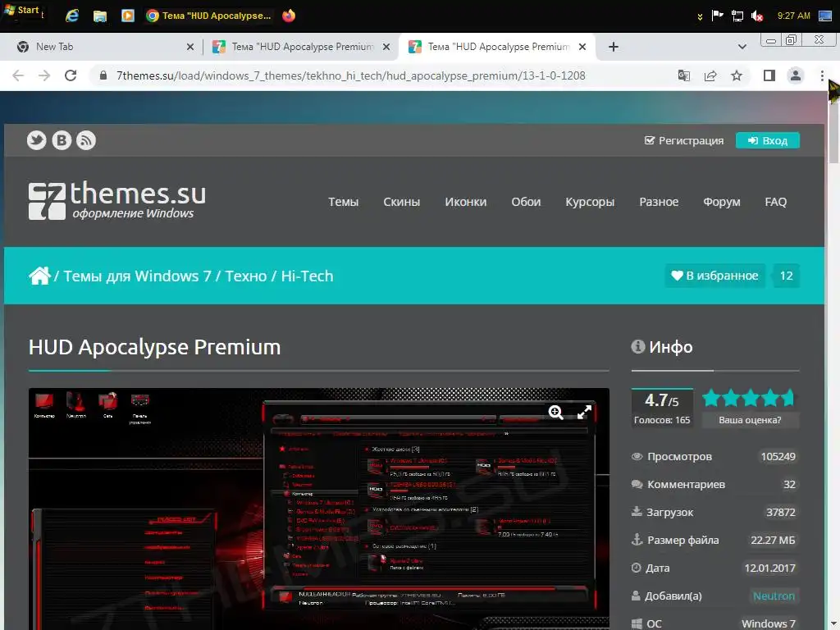
Task: Open the Курсоры menu
Action: click(590, 202)
